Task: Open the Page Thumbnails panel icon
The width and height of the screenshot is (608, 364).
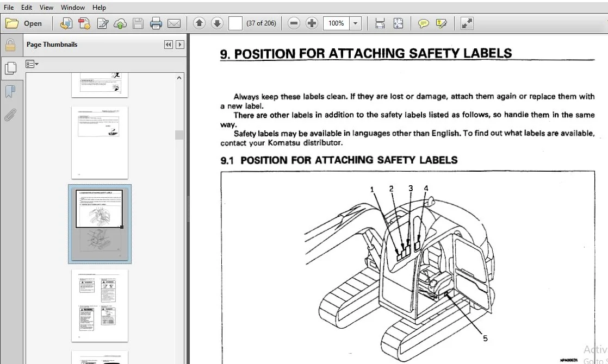Action: (x=10, y=68)
